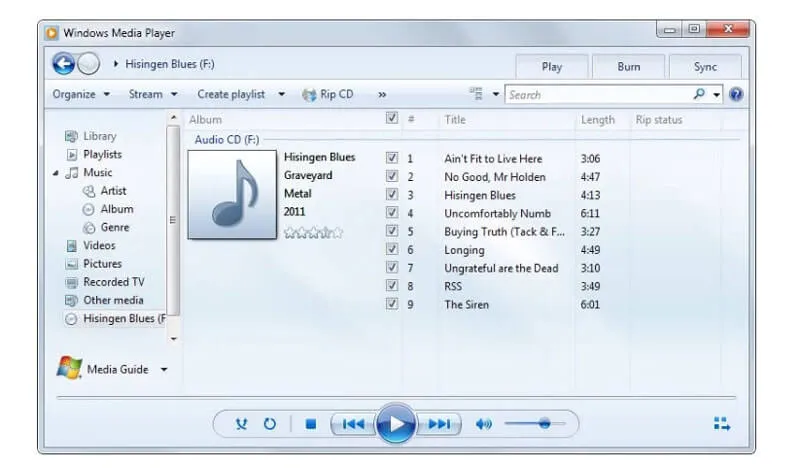This screenshot has height=468, width=800.
Task: Switch to the Burn tab
Action: 629,67
